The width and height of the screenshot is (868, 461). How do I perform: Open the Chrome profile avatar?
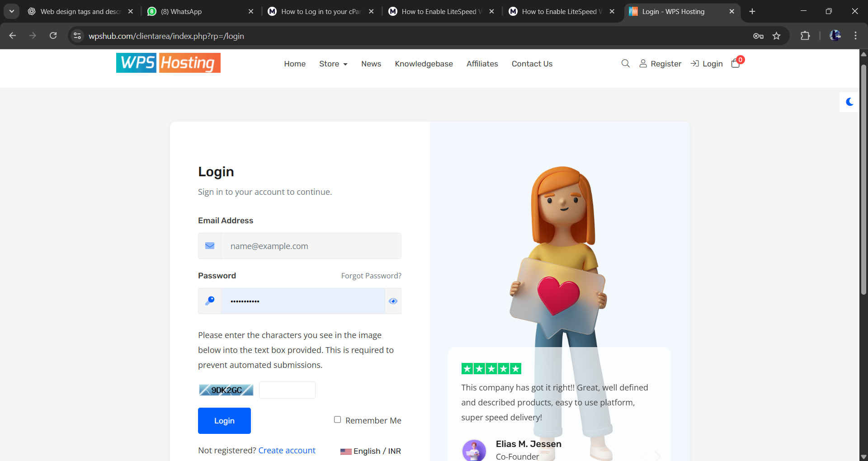[x=835, y=36]
